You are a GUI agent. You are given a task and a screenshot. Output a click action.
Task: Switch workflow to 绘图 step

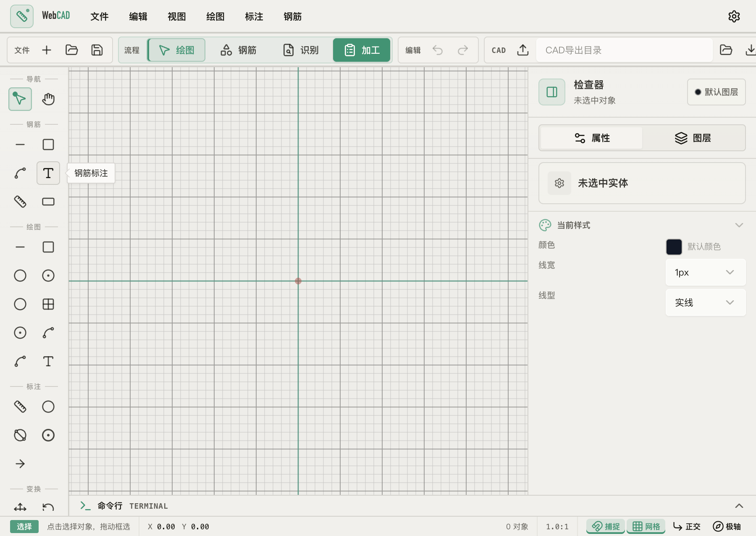(x=177, y=50)
